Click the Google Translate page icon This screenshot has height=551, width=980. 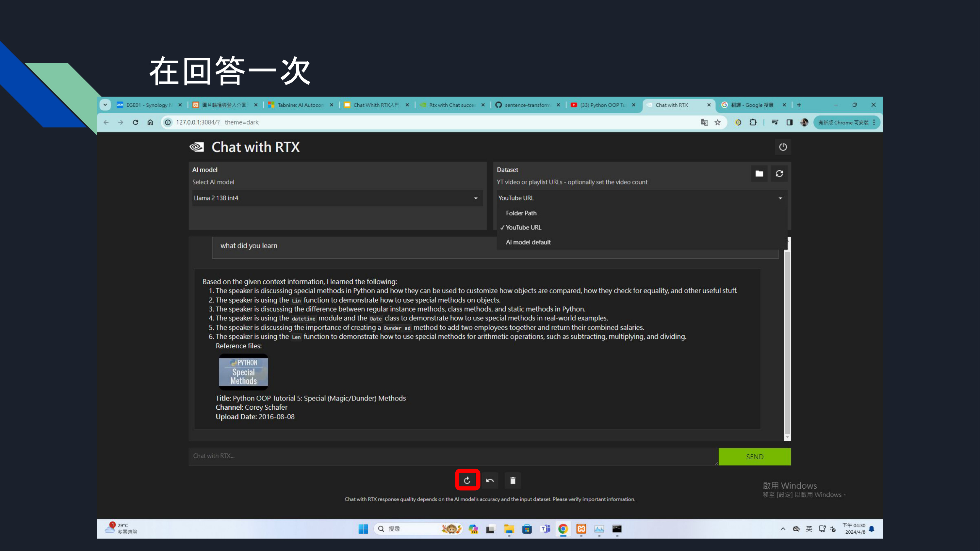(704, 122)
